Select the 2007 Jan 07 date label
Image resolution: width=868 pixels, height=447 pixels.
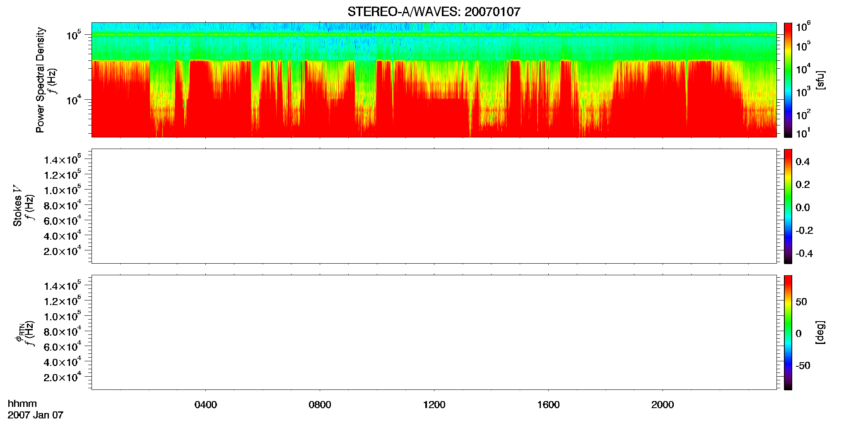tap(36, 415)
